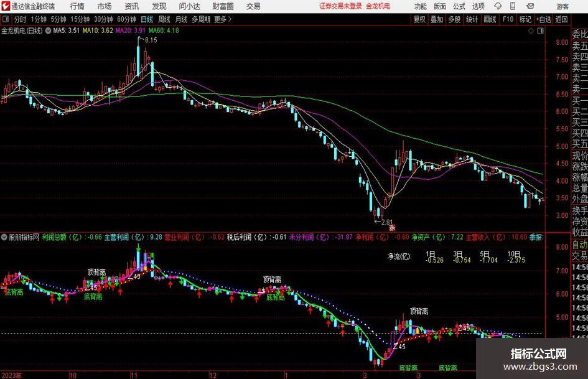Open the 问小达 menu
This screenshot has width=588, height=379.
coord(189,6)
